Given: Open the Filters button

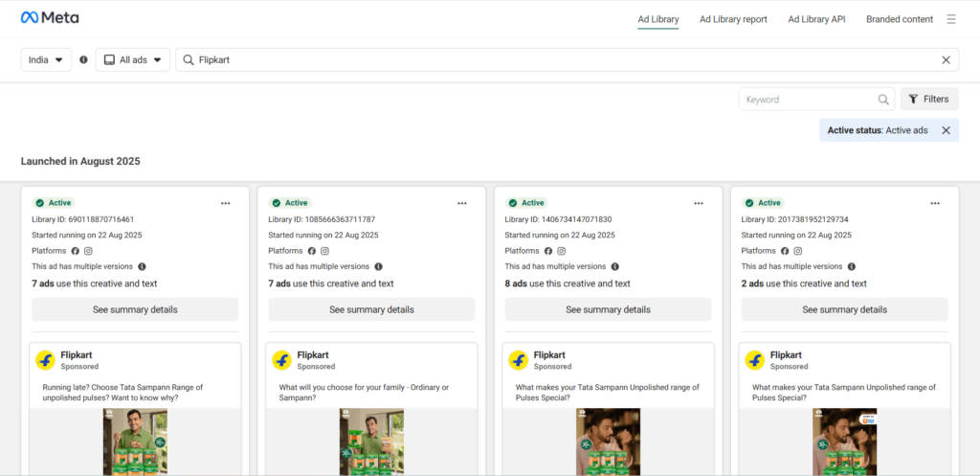Looking at the screenshot, I should [929, 99].
